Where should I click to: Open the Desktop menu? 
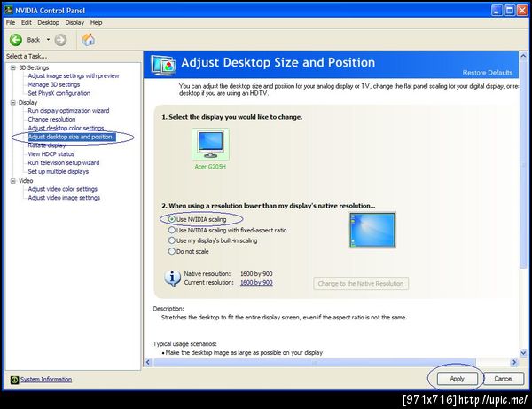48,22
